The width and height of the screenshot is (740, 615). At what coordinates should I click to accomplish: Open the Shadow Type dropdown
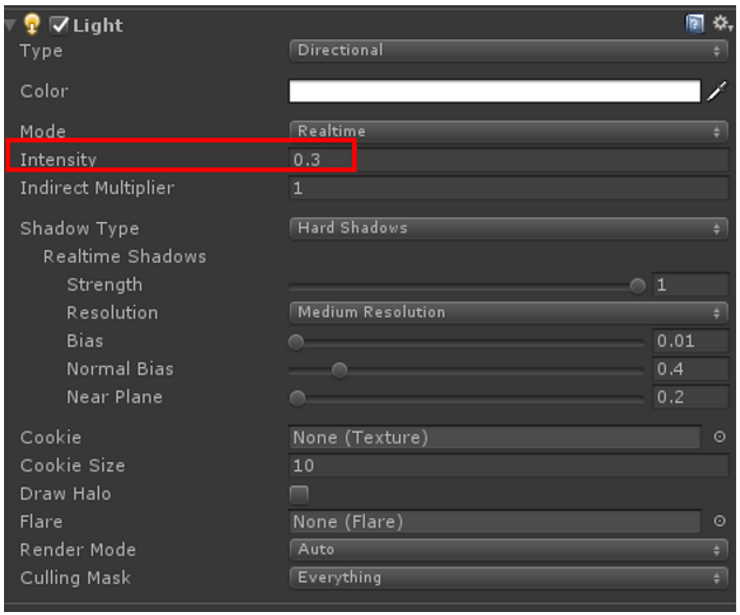[x=508, y=228]
